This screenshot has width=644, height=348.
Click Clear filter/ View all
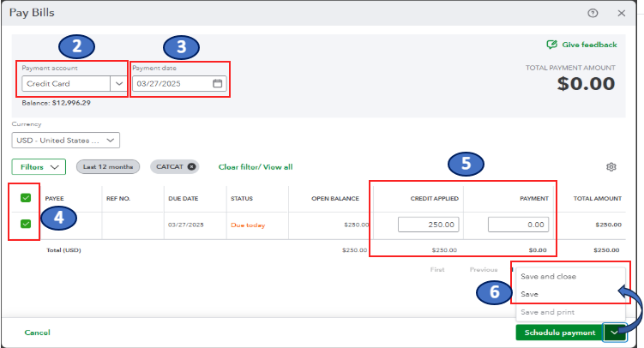click(x=256, y=166)
